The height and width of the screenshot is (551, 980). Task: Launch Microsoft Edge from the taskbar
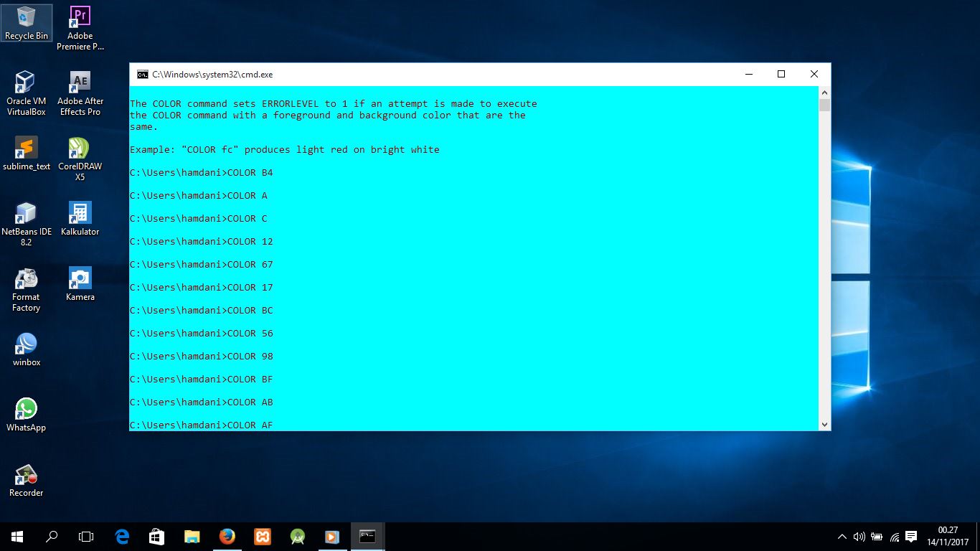pos(122,537)
